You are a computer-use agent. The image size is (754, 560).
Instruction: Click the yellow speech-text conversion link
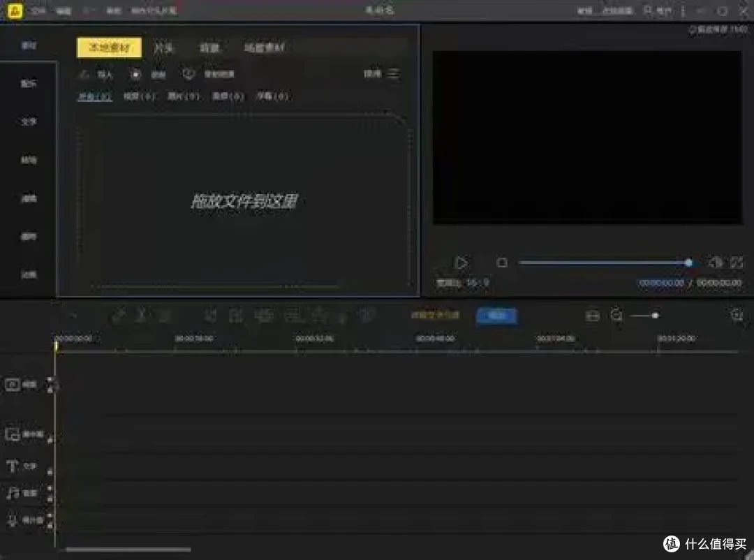click(x=435, y=315)
